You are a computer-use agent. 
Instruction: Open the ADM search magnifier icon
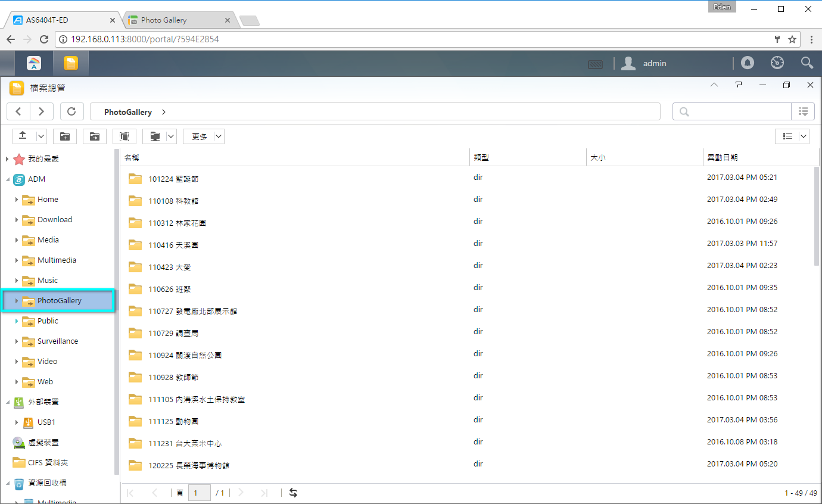click(807, 63)
